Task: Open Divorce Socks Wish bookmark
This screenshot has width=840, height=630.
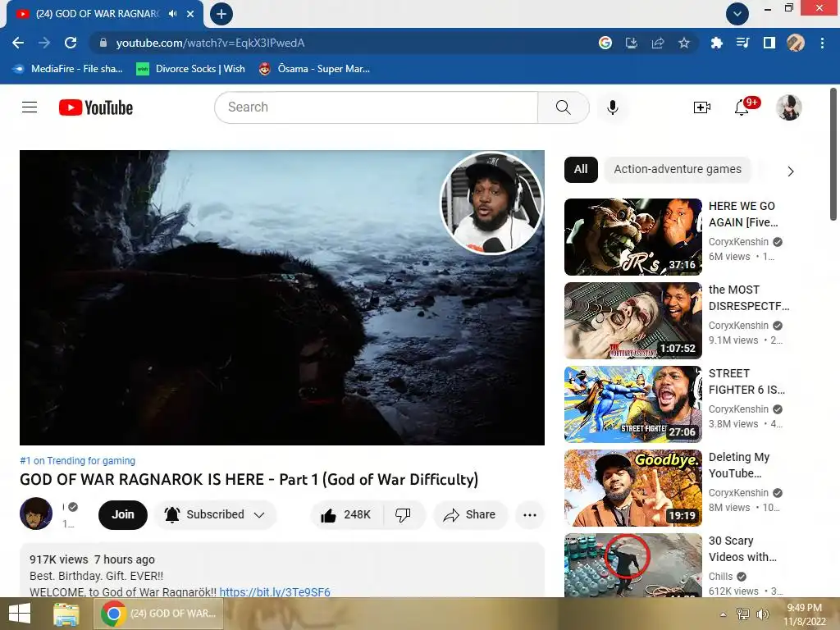Action: [x=190, y=69]
